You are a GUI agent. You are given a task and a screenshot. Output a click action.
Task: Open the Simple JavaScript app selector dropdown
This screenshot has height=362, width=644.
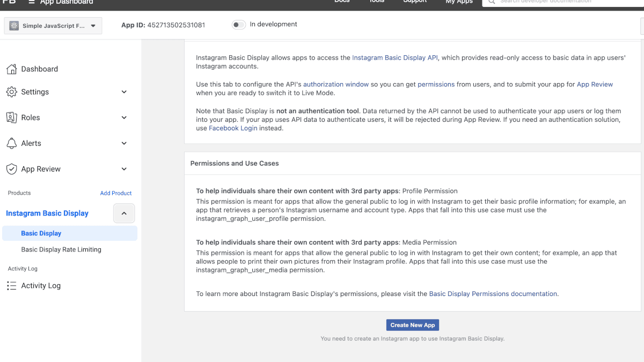(x=53, y=26)
